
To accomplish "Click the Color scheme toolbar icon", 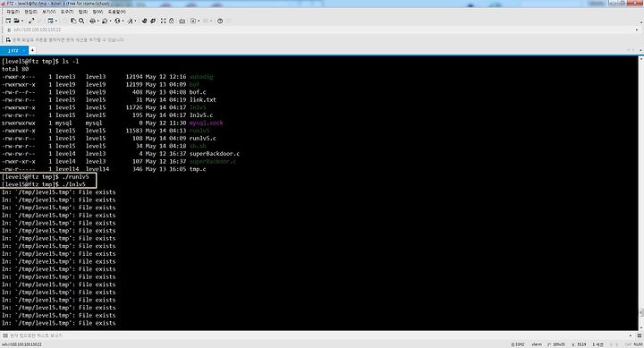I will click(x=105, y=21).
